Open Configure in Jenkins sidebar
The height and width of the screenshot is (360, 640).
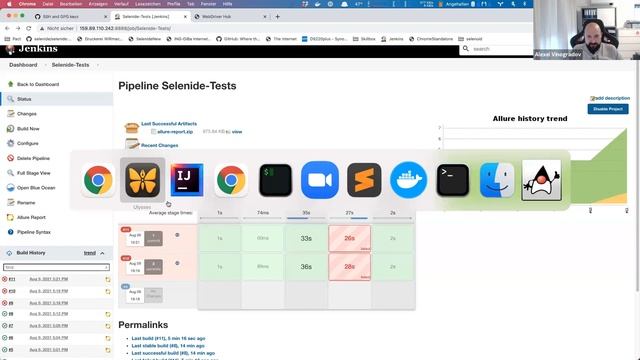(28, 143)
